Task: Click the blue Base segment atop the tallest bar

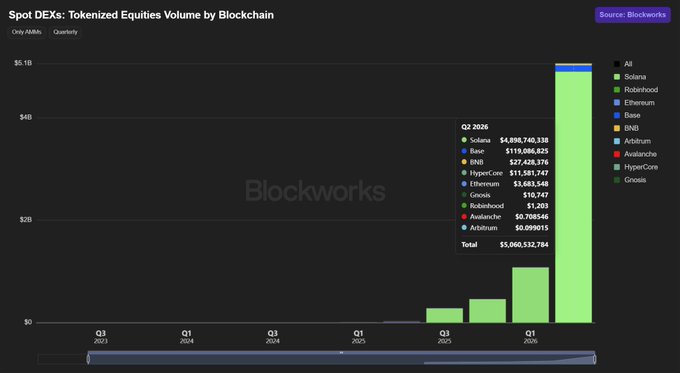Action: (x=573, y=69)
